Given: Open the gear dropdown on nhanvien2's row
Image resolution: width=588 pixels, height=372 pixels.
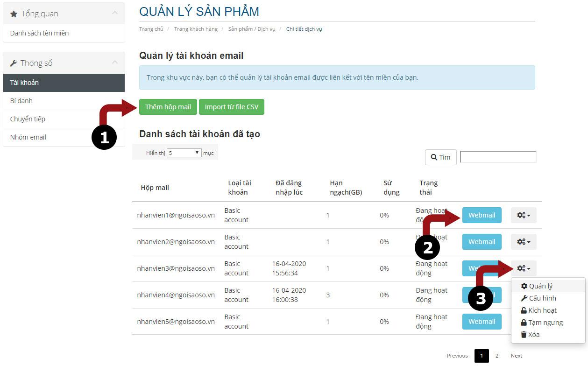Looking at the screenshot, I should click(x=523, y=242).
